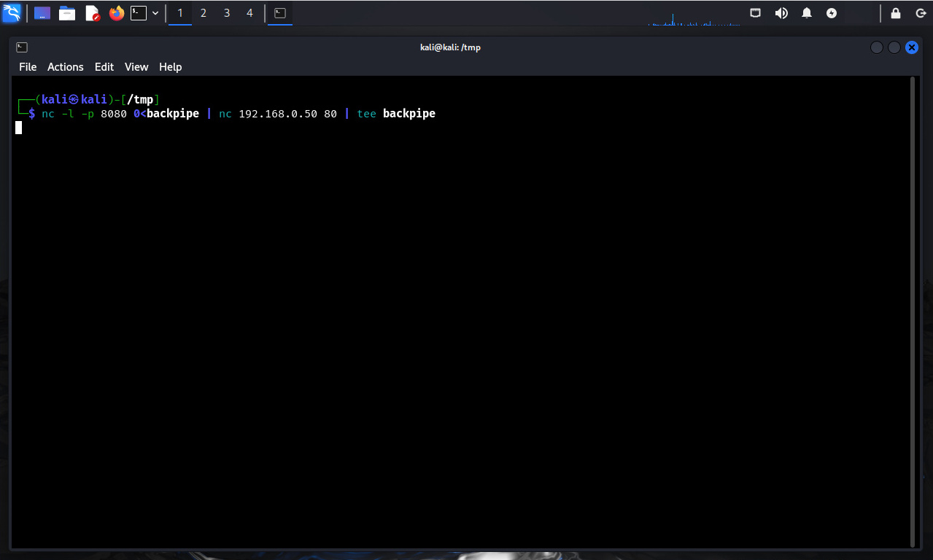Lock the screen with padlock icon
Image resolution: width=933 pixels, height=560 pixels.
point(896,13)
